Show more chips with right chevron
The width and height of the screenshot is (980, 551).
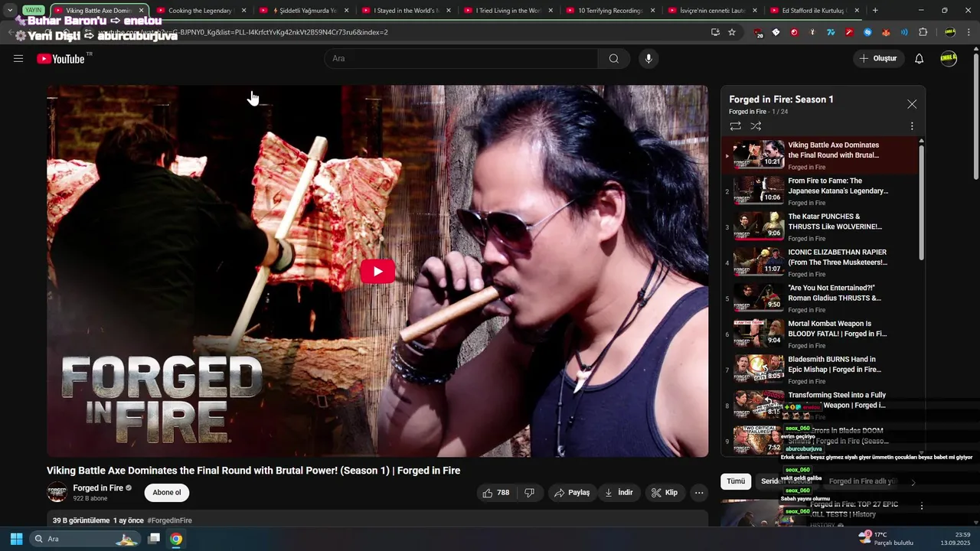point(913,482)
